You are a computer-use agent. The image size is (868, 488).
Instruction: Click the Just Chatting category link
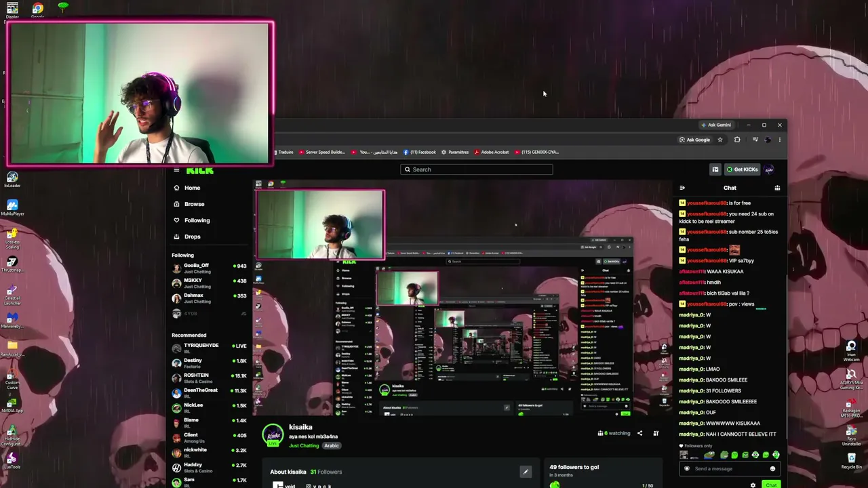(304, 446)
